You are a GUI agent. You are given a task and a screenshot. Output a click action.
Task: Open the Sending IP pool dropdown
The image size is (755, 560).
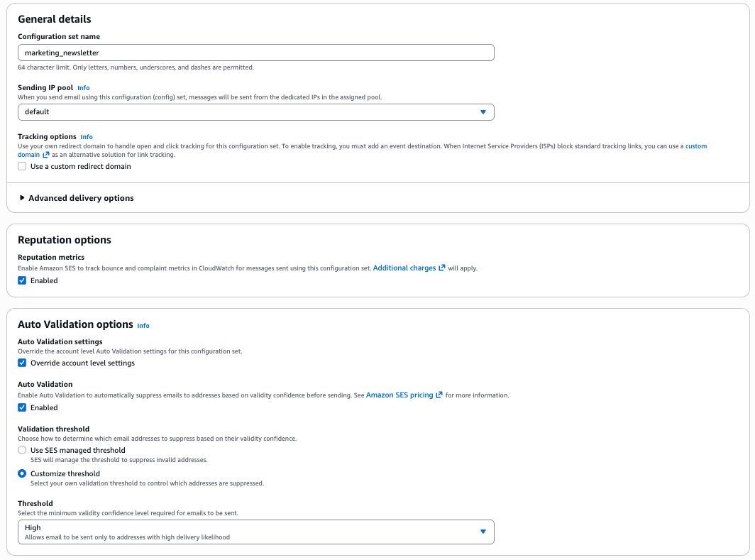coord(255,112)
